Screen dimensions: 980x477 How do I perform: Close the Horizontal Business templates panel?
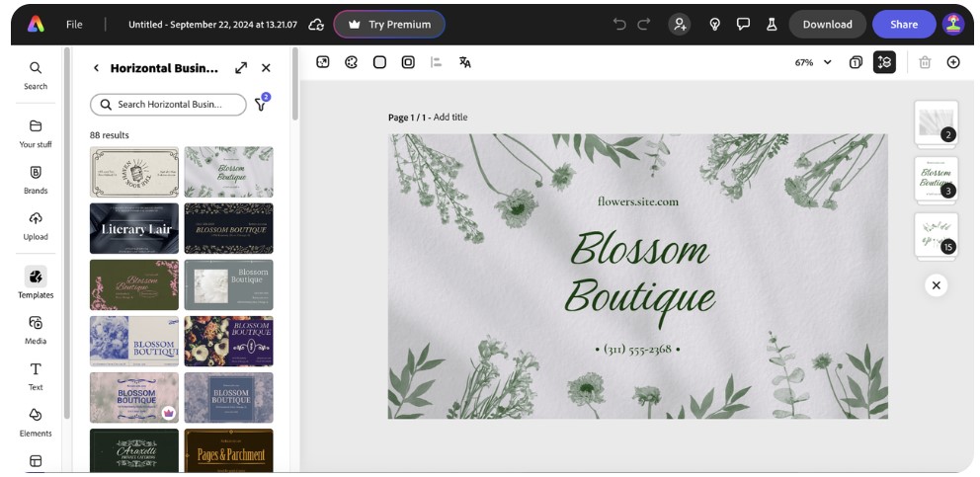[x=267, y=67]
